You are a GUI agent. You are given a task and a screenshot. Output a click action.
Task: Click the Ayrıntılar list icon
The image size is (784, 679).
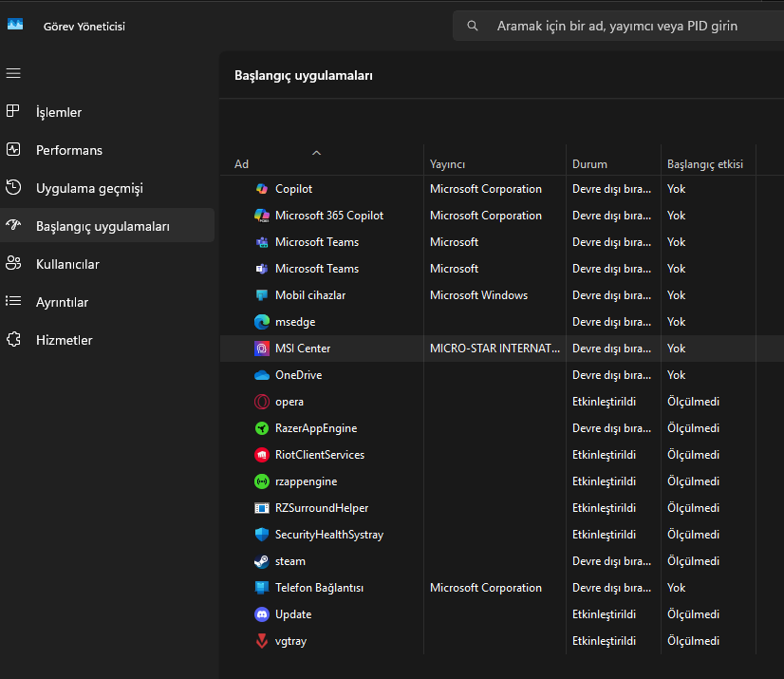[x=13, y=301]
